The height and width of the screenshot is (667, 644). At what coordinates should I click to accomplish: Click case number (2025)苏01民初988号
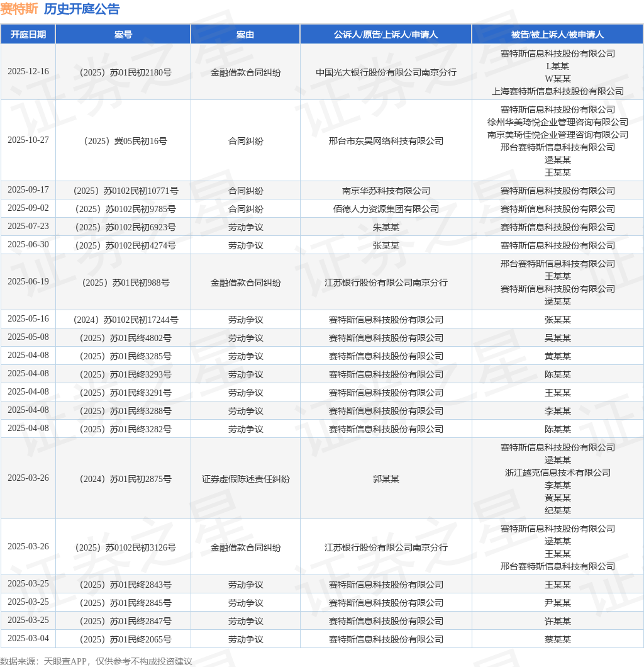point(126,283)
